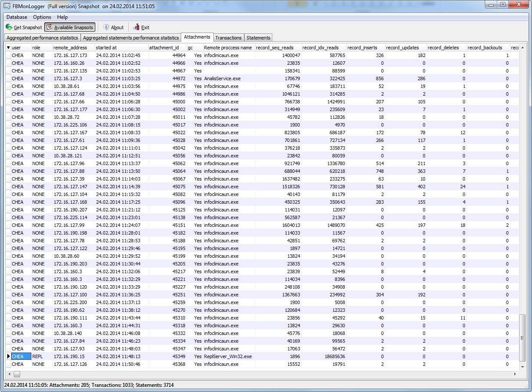532x392 pixels.
Task: Click the horizontal scrollbar right arrow
Action: (x=515, y=374)
